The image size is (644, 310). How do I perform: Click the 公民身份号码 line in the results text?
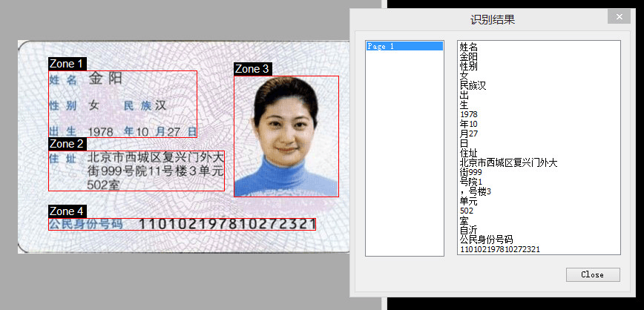point(486,240)
